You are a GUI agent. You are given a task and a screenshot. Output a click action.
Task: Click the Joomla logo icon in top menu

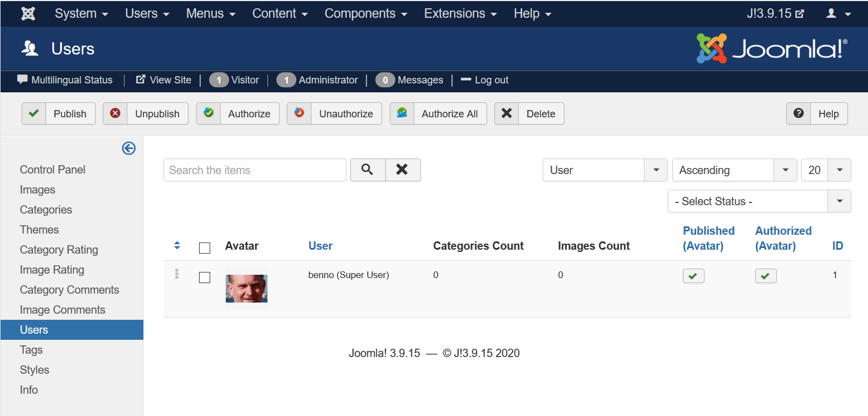click(28, 13)
